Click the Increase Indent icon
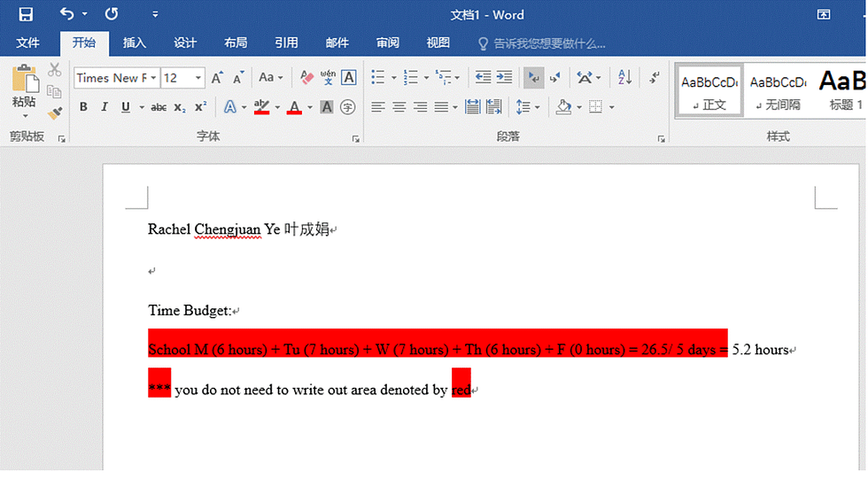868x488 pixels. tap(504, 78)
